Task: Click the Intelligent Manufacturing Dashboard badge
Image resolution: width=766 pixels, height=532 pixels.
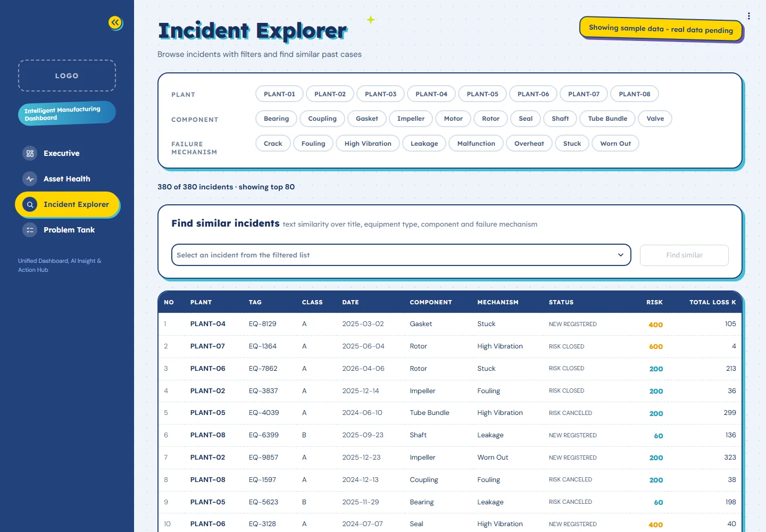Action: [x=67, y=113]
